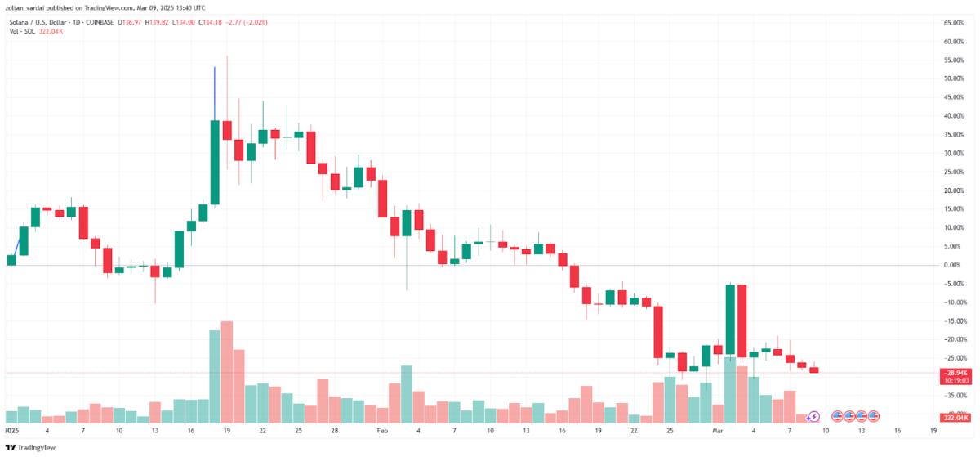
Task: Click the Feb label on time axis
Action: point(381,429)
